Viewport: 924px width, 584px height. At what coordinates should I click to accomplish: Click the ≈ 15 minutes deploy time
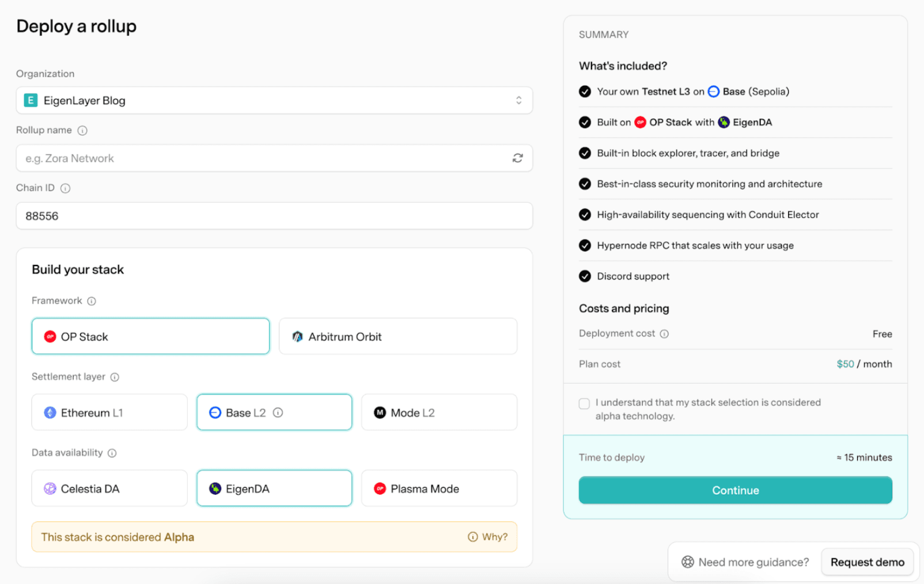tap(864, 457)
